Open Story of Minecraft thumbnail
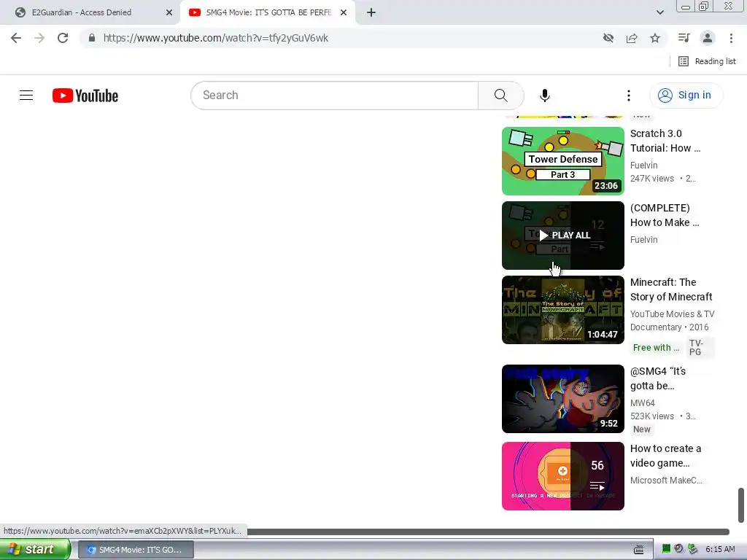 562,309
